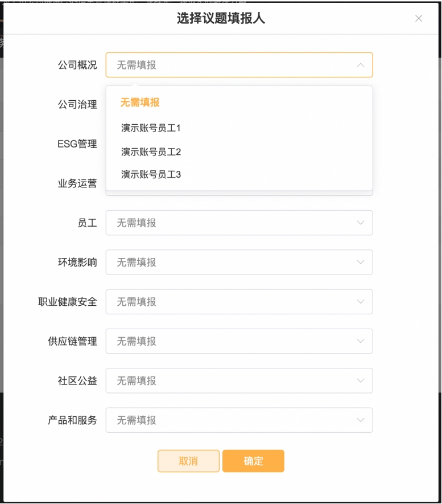Viewport: 442px width, 504px height.
Task: Close the 选择议题填报人 dialog
Action: click(419, 18)
